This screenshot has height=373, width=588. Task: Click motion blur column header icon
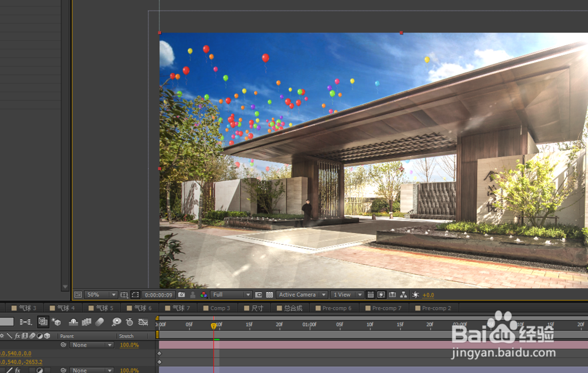coord(32,336)
